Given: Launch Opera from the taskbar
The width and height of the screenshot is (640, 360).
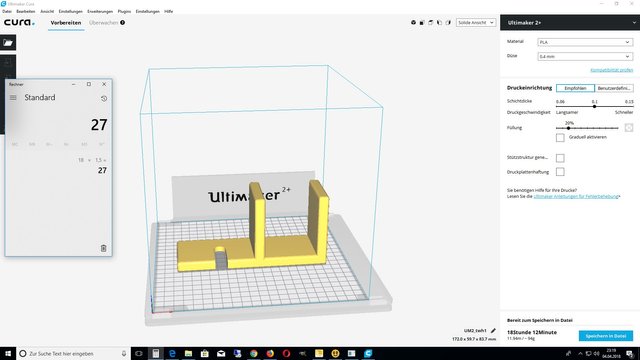Looking at the screenshot, I should pyautogui.click(x=286, y=353).
